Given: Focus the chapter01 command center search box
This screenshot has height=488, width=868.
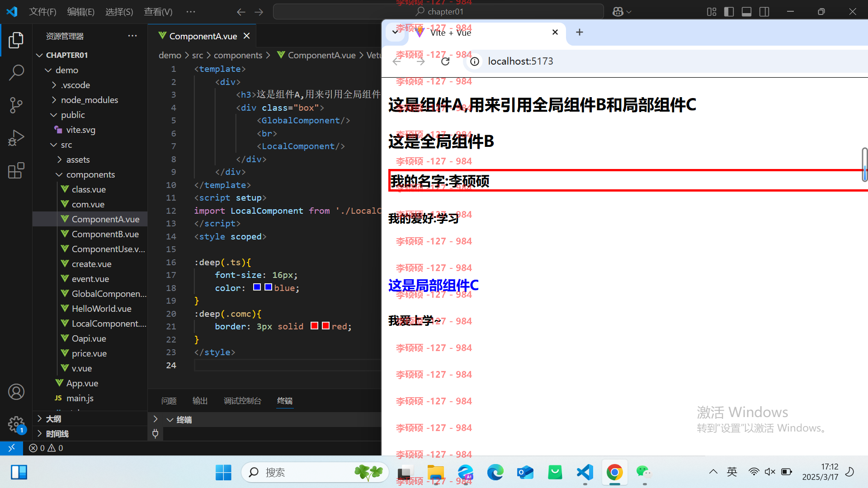Looking at the screenshot, I should [x=439, y=12].
